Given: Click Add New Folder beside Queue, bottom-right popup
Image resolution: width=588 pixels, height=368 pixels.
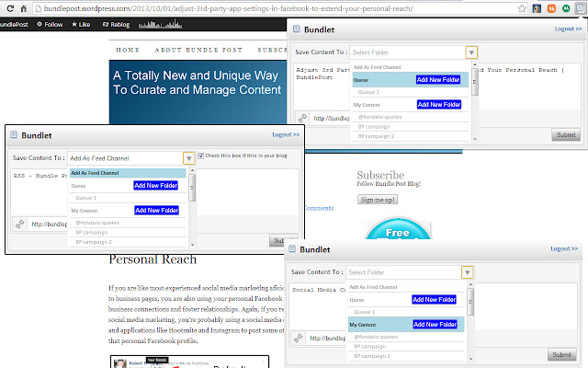Looking at the screenshot, I should (x=434, y=299).
